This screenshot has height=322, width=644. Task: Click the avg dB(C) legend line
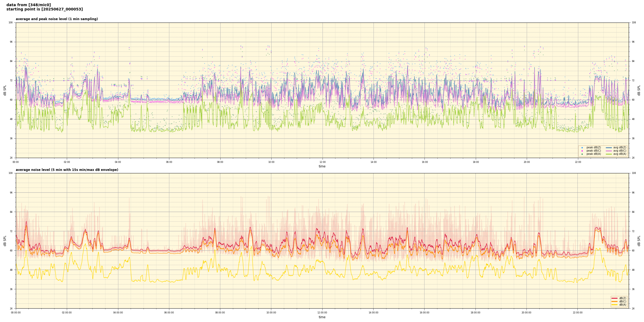(x=609, y=151)
